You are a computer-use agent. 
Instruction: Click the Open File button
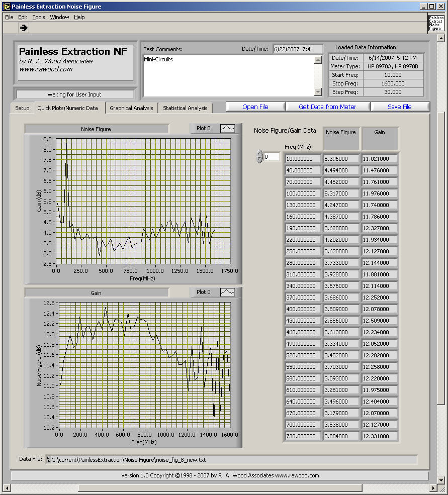tap(255, 107)
